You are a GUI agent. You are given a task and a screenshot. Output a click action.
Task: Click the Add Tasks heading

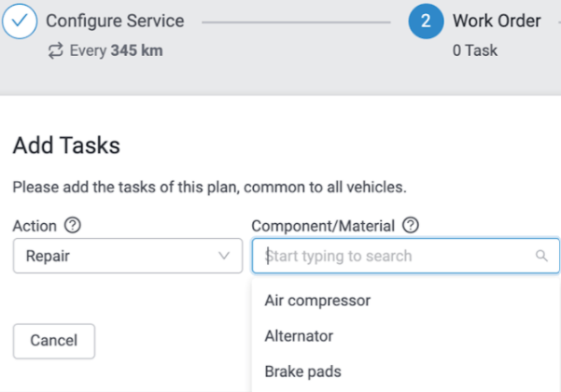tap(66, 146)
